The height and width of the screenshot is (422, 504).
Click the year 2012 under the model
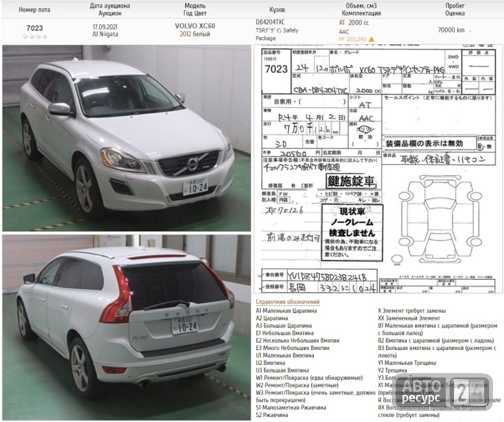click(185, 34)
